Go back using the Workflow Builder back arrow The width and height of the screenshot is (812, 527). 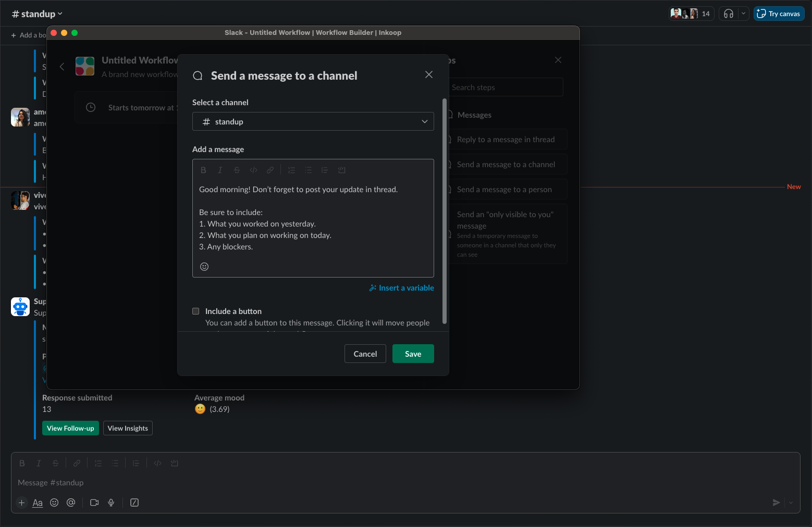pyautogui.click(x=62, y=67)
